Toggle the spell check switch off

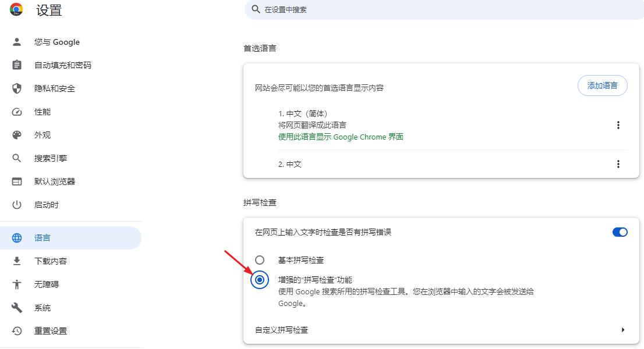[x=620, y=232]
